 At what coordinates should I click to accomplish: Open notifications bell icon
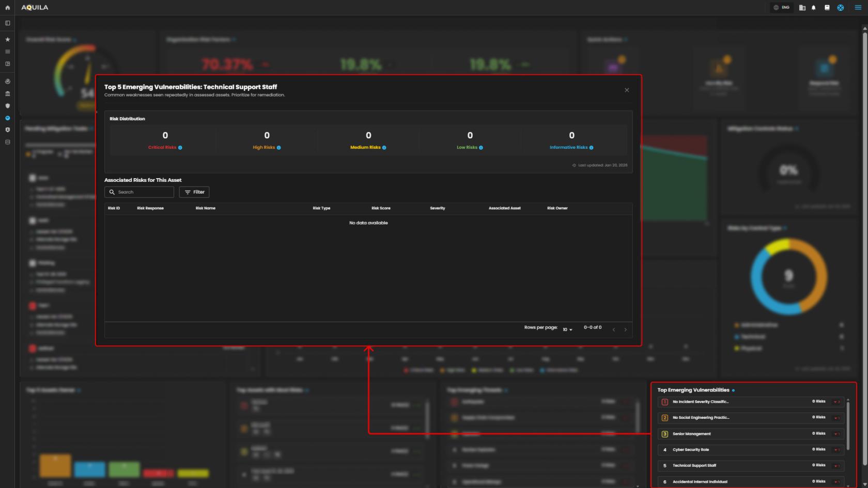click(x=814, y=8)
